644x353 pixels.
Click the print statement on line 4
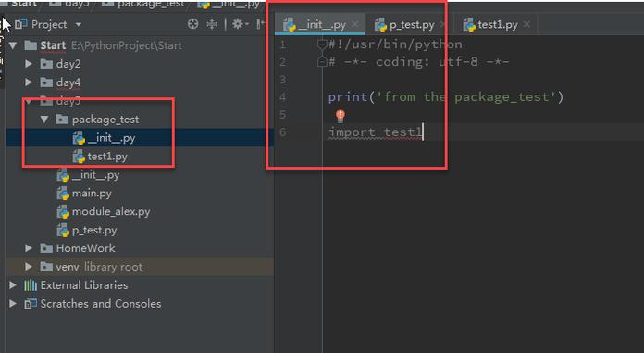(x=446, y=97)
